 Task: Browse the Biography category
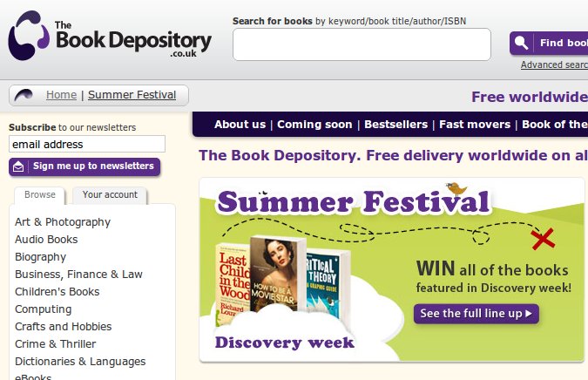[40, 257]
